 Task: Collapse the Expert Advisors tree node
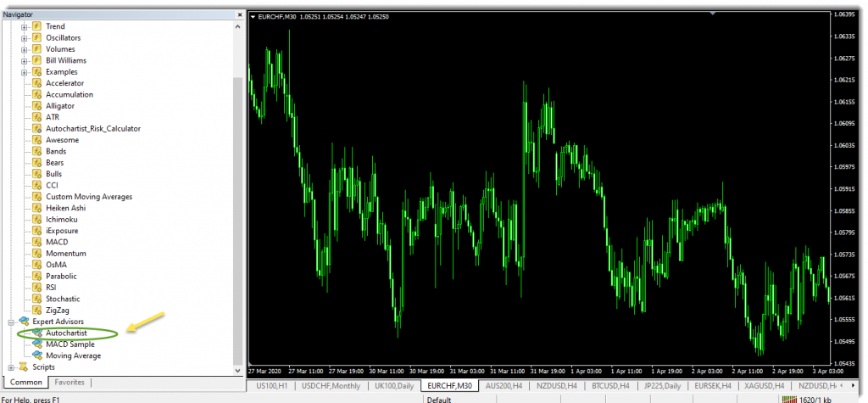(x=11, y=322)
